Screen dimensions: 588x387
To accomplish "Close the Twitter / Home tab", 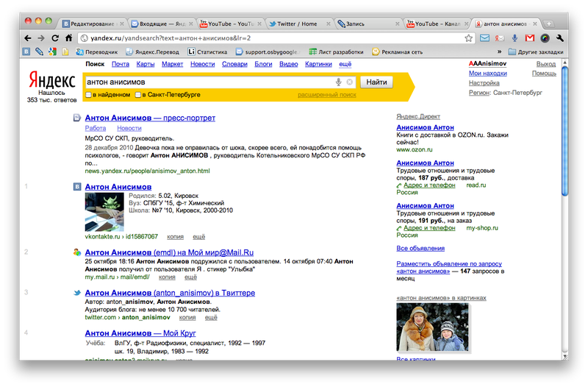I will (x=328, y=24).
